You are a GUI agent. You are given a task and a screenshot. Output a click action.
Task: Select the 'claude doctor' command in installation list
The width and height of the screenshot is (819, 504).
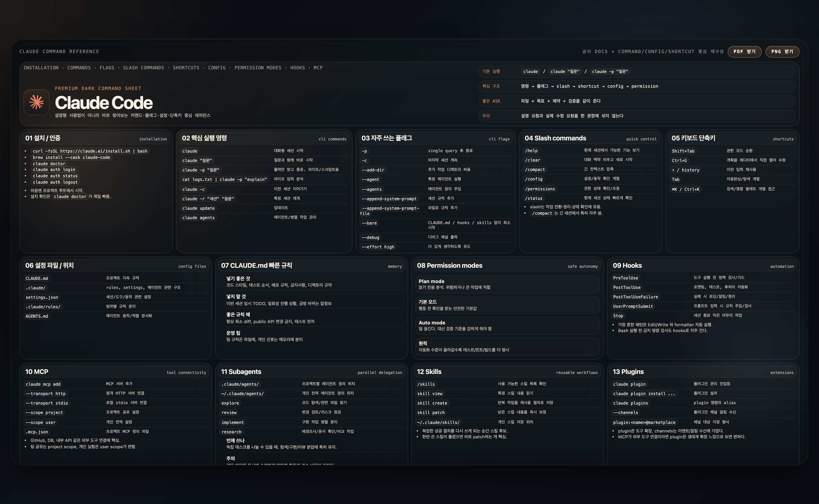click(x=49, y=164)
